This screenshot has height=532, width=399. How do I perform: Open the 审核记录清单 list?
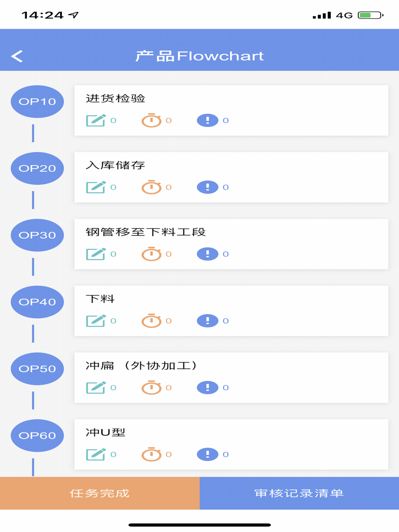tap(299, 493)
